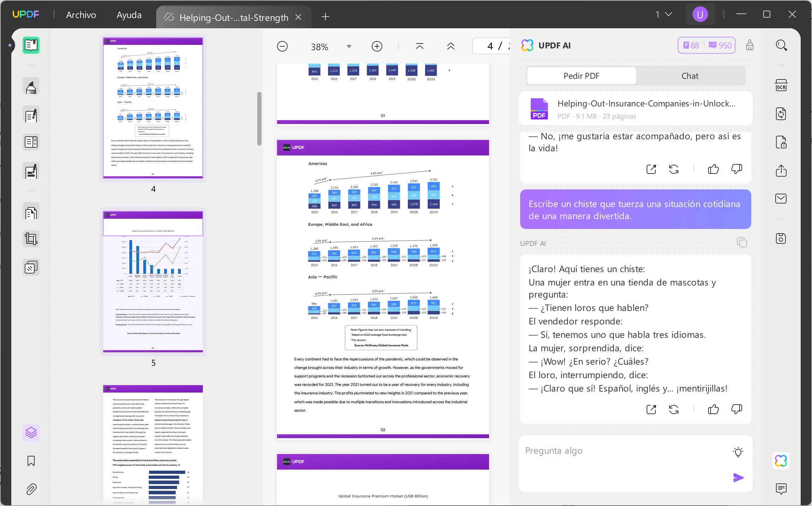Image resolution: width=812 pixels, height=506 pixels.
Task: Click the UPDF logo
Action: coord(26,14)
